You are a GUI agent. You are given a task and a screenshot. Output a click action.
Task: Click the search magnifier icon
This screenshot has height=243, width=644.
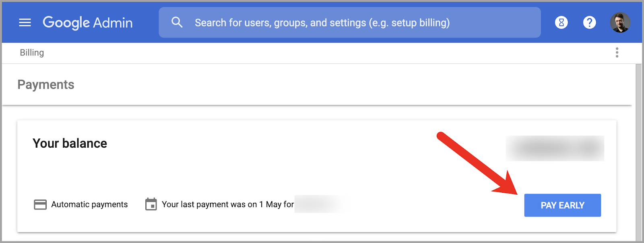[177, 22]
